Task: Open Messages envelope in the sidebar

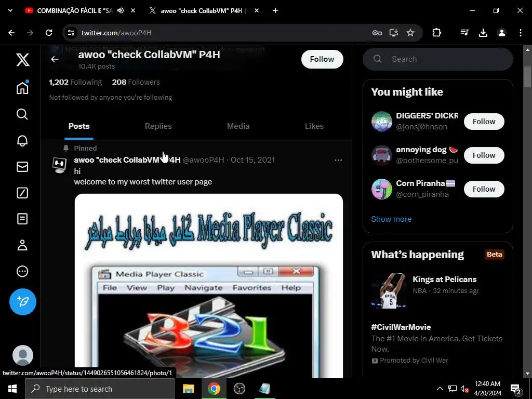Action: [x=22, y=167]
